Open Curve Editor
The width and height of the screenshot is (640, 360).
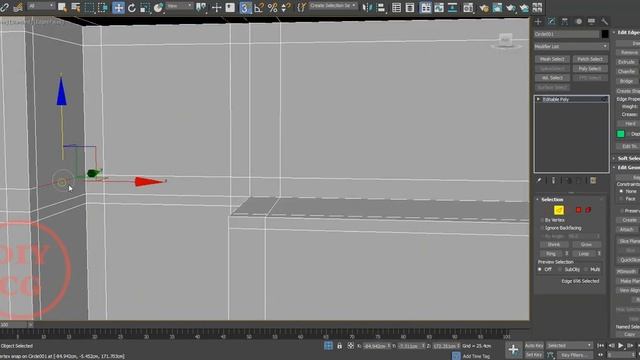coord(439,7)
